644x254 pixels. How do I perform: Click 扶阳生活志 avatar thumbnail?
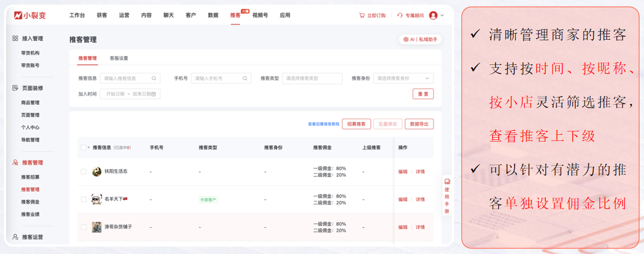97,172
